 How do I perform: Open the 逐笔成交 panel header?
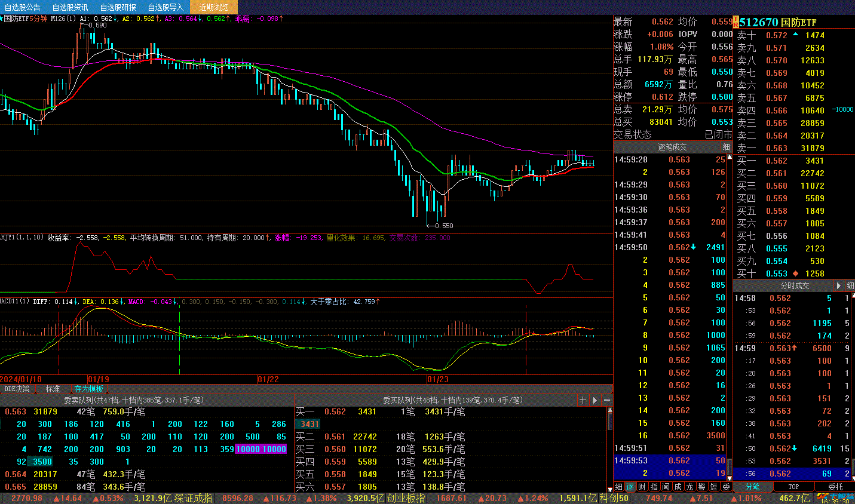(x=672, y=147)
